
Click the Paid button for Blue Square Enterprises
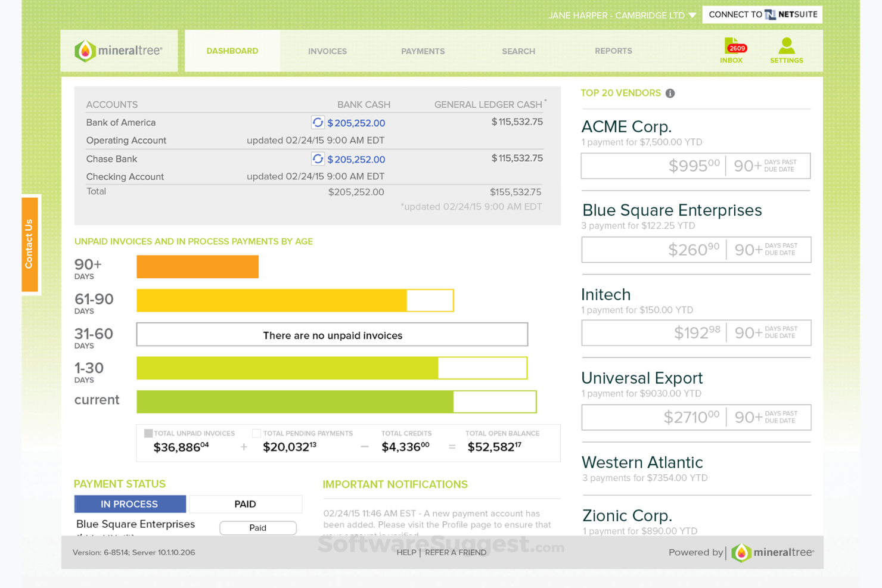point(258,528)
